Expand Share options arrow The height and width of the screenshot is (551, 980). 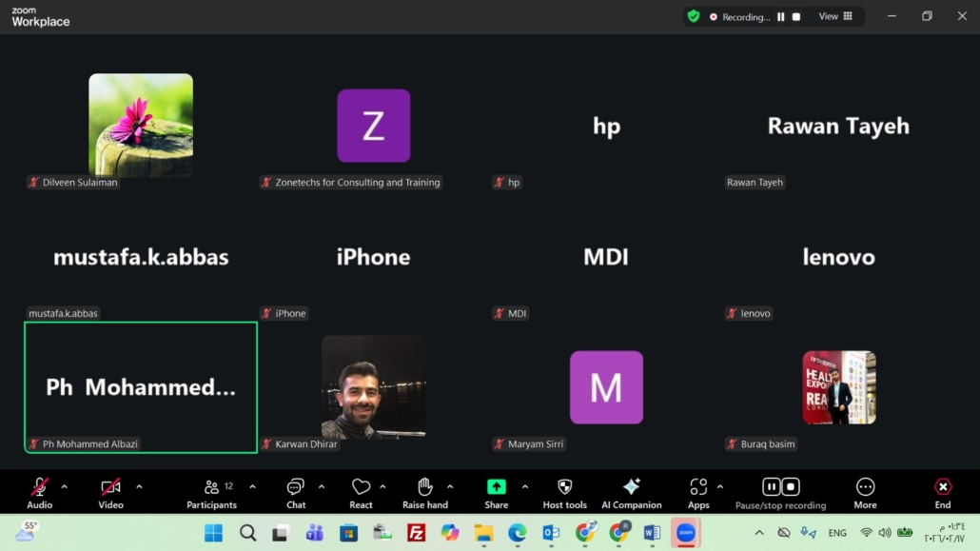coord(525,486)
